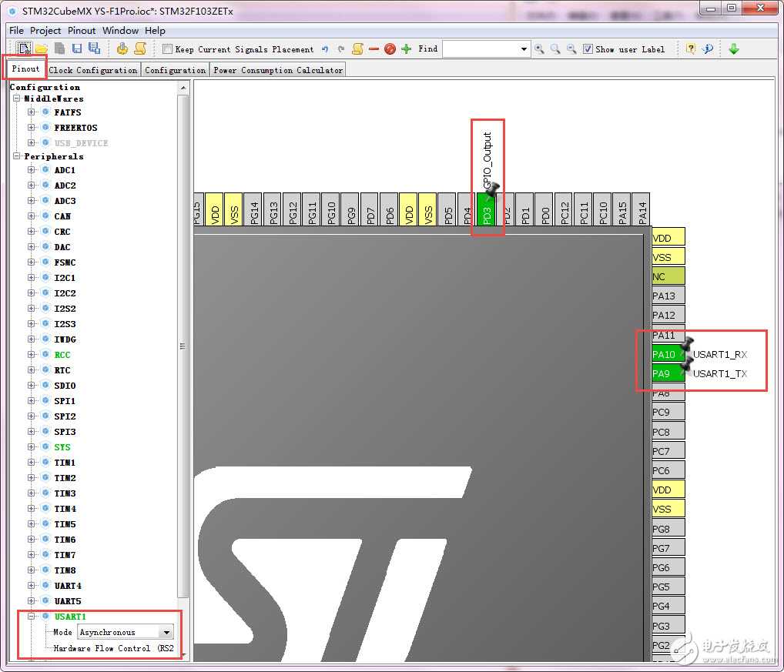Click the pinout list scroll icon left of red minus

(357, 49)
